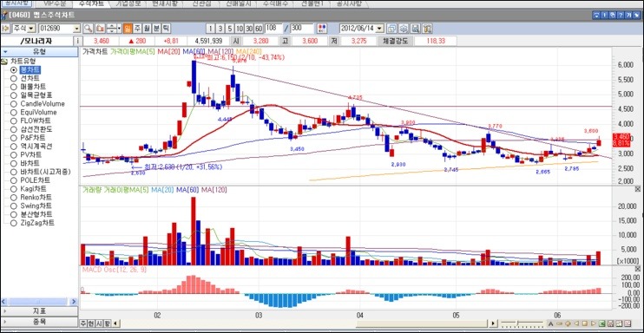Click the window cascade icon beside date

pos(391,29)
